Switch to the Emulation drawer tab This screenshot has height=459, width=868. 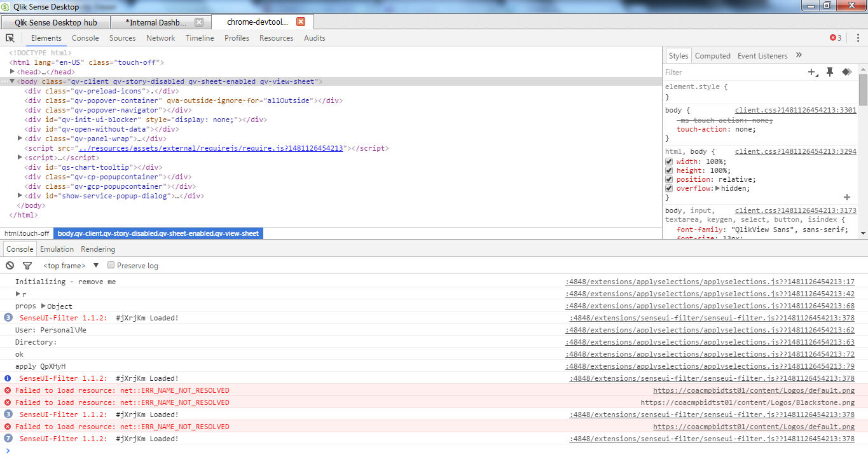pos(57,249)
